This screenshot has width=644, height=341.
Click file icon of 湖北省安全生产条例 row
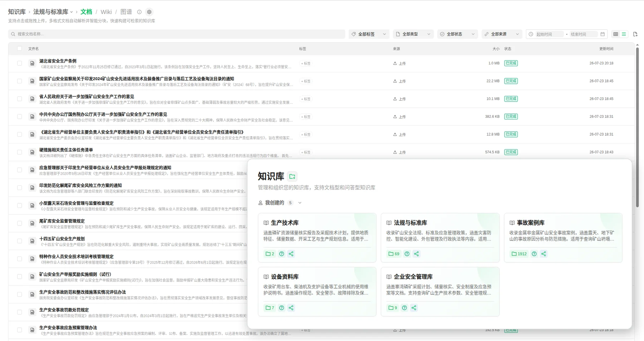[x=32, y=63]
